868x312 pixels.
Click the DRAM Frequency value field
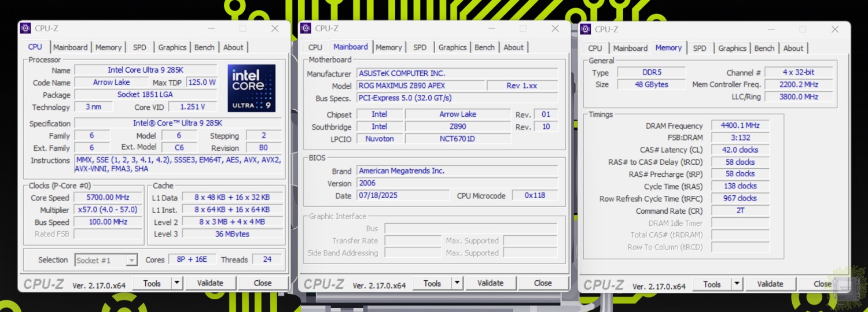(x=740, y=125)
